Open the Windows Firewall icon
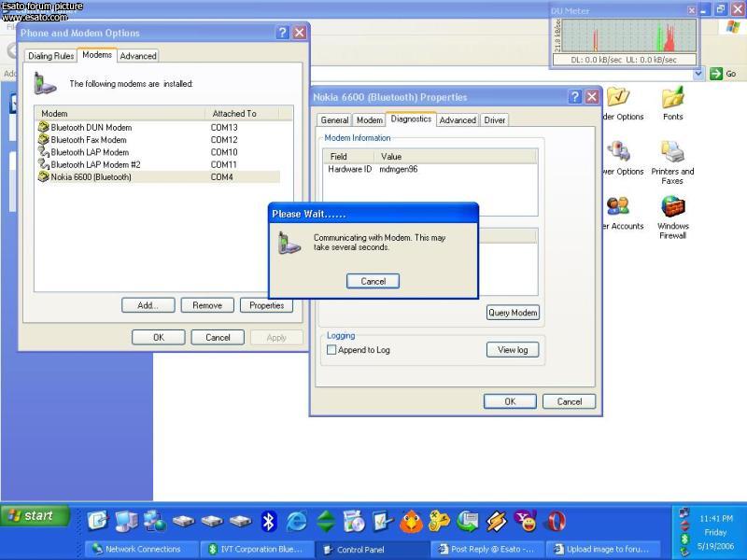747x560 pixels. click(x=672, y=217)
